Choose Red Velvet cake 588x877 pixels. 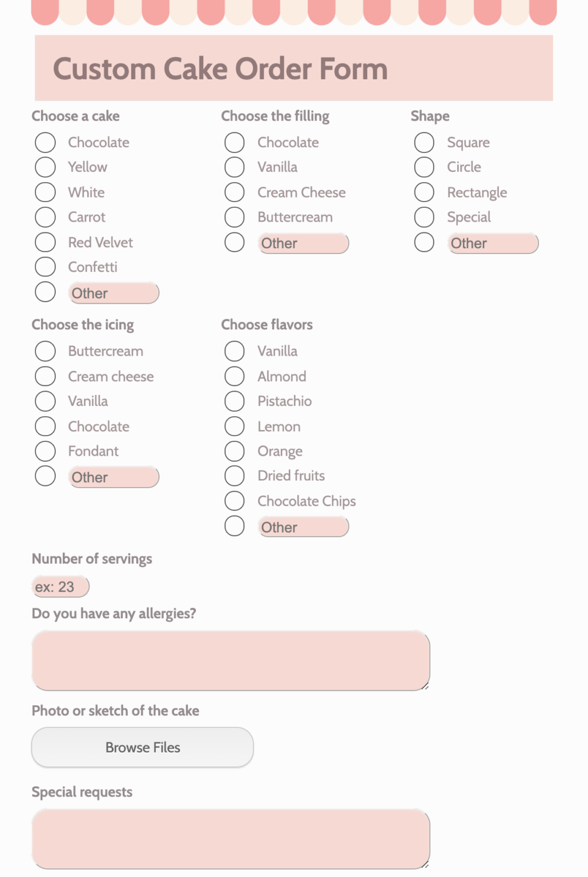[45, 242]
